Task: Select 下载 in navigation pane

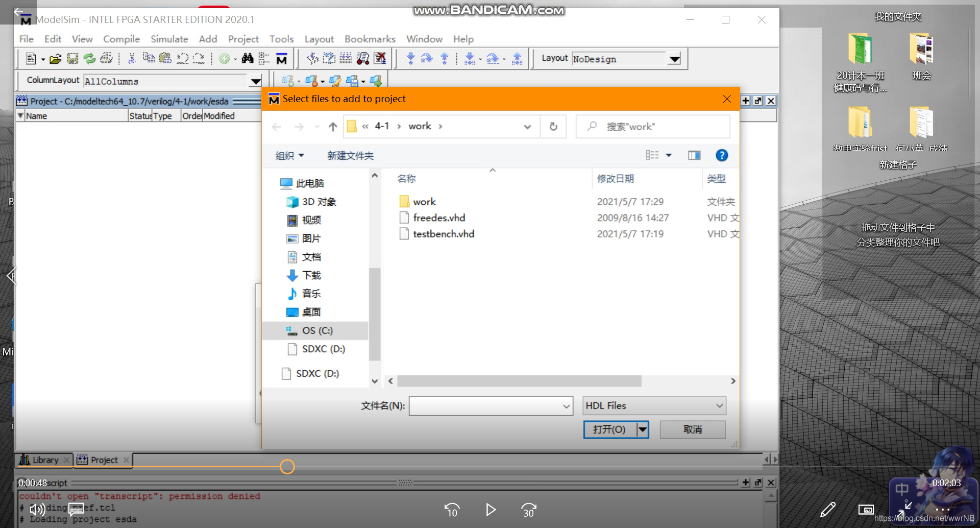Action: [311, 275]
